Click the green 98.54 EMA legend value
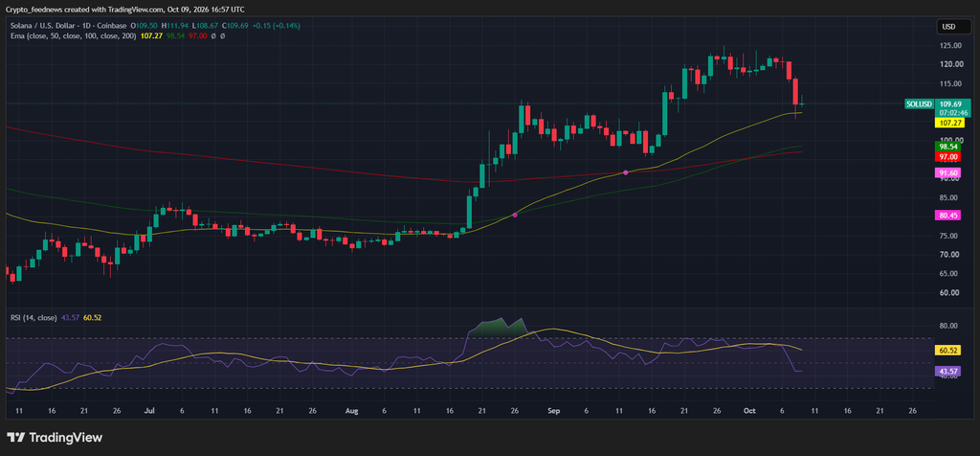This screenshot has width=980, height=456. coord(175,35)
